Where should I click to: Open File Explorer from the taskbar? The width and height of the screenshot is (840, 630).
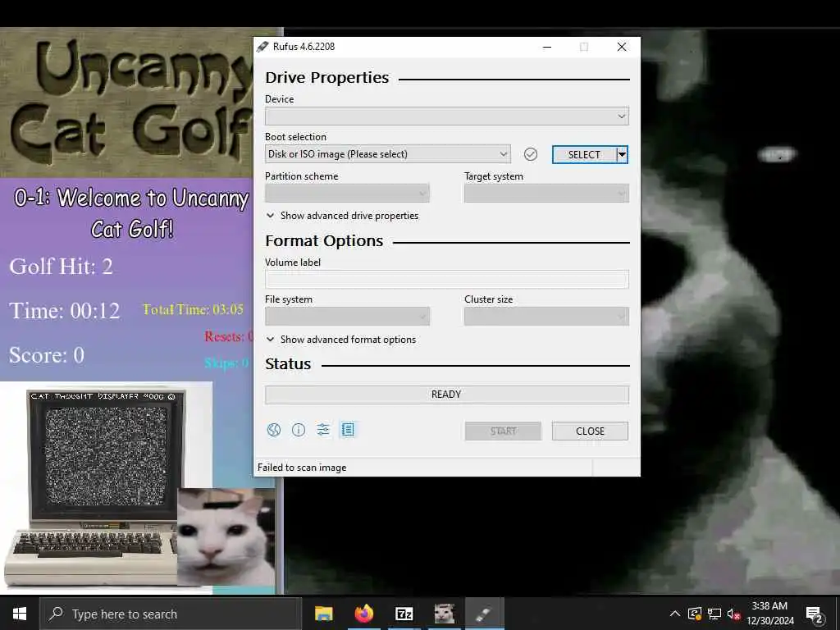click(323, 614)
